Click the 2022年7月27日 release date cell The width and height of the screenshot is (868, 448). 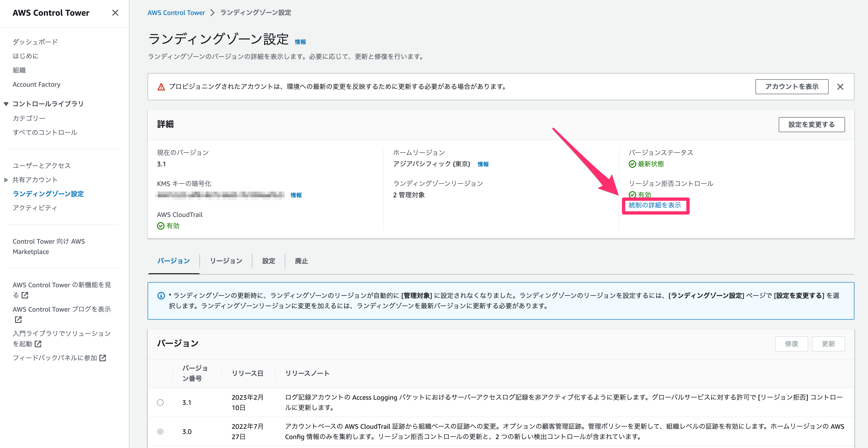[247, 432]
